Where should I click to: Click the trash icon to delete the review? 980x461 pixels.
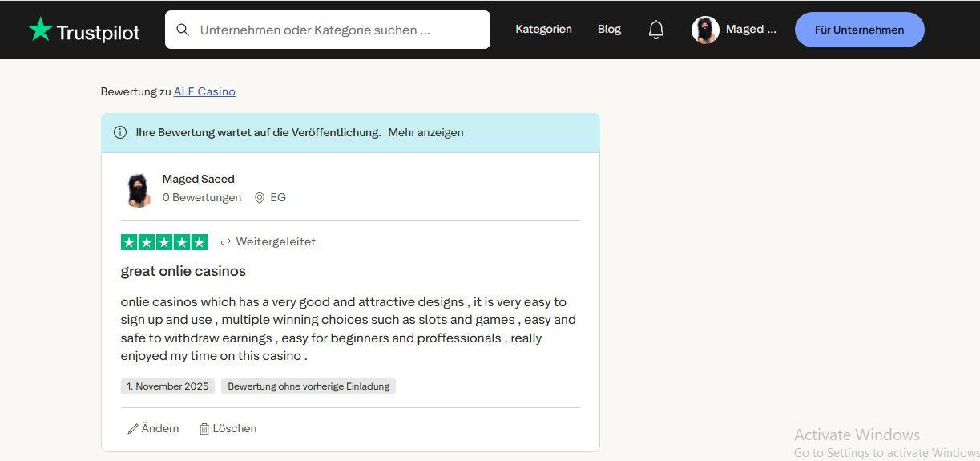coord(204,429)
